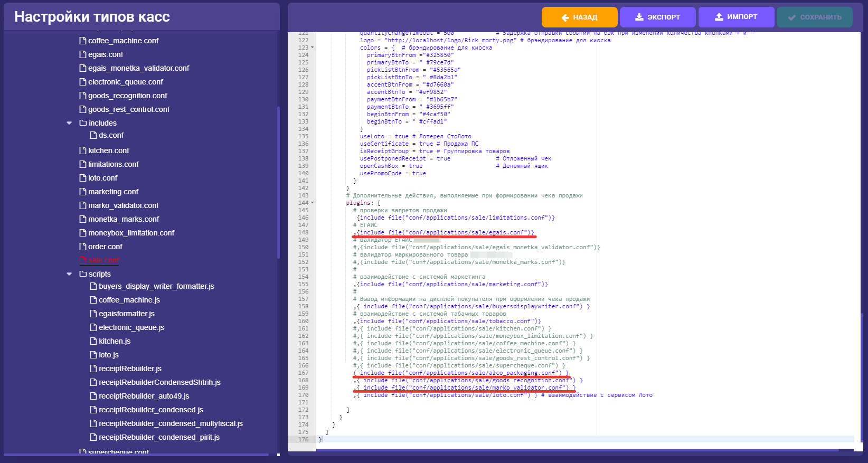
Task: Click file tree horizontal scrollbar
Action: pos(136,455)
